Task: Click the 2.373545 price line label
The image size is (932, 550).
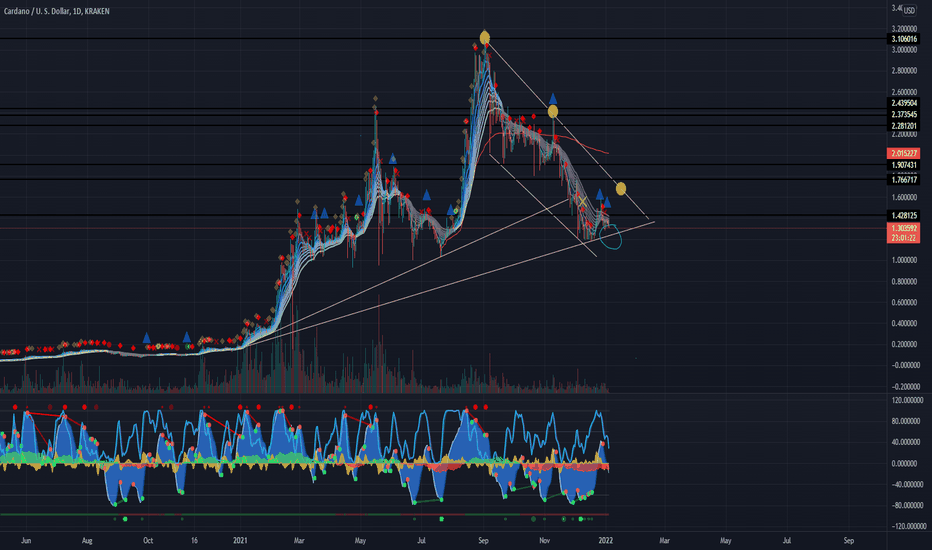Action: pos(904,114)
